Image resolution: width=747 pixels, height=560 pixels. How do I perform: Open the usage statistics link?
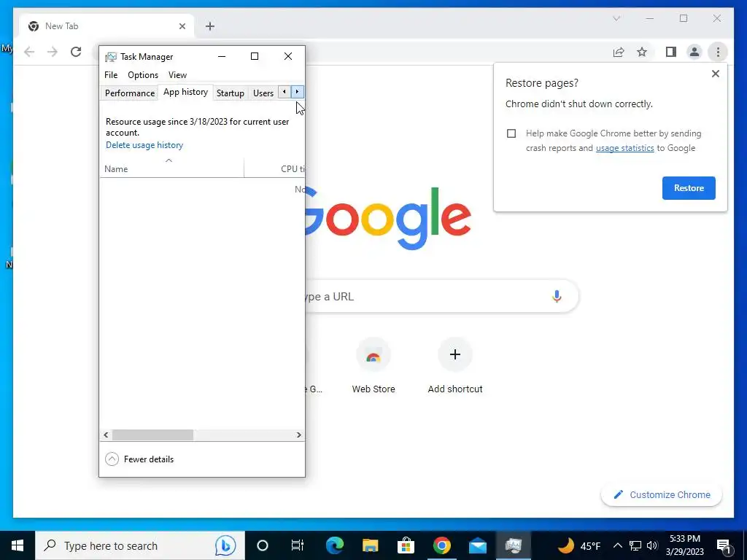tap(624, 148)
